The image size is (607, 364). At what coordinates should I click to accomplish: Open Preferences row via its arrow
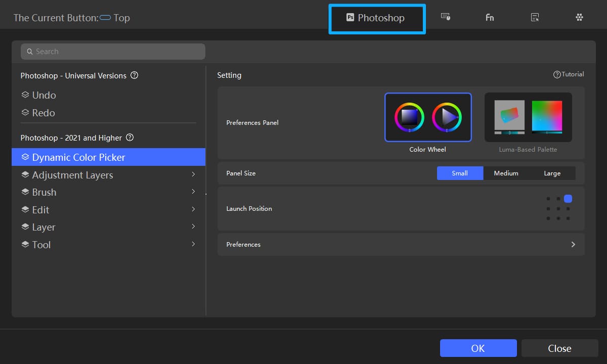573,244
